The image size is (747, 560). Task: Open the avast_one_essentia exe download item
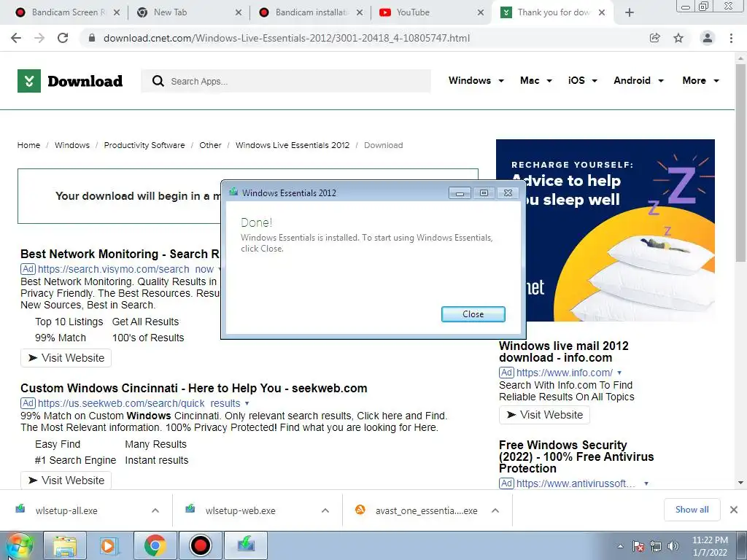tap(426, 511)
